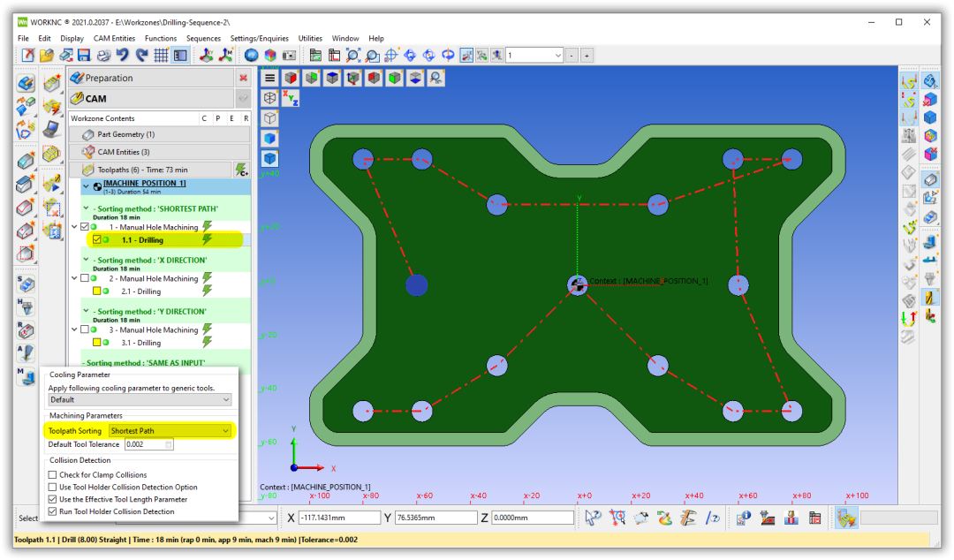Click the zoom window magnifier icon
954x560 pixels.
(373, 56)
